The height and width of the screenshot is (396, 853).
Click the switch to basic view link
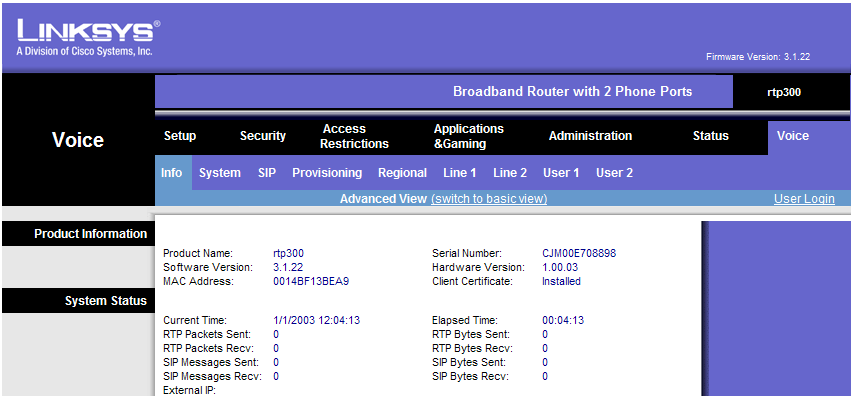pyautogui.click(x=489, y=199)
